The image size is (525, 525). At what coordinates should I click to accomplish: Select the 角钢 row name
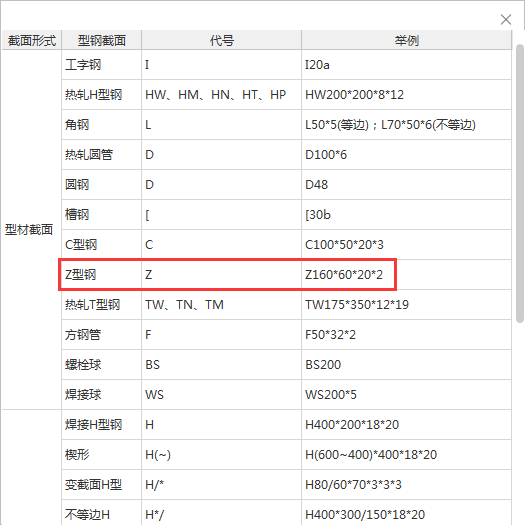(77, 125)
